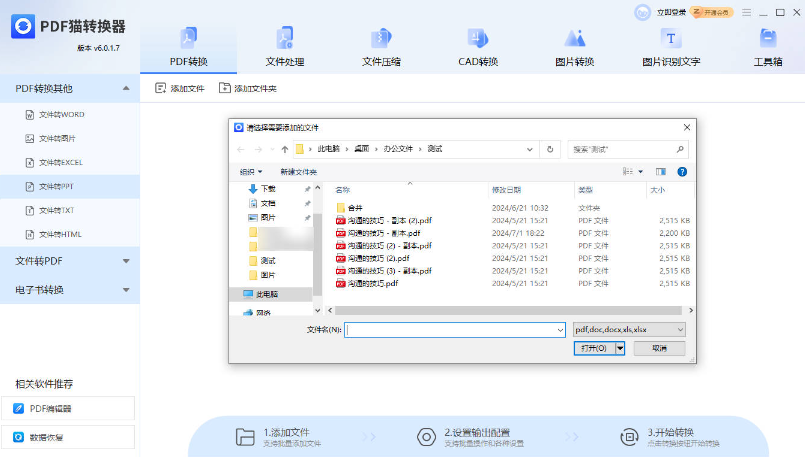Select 沟通的技巧 (2) - 副本.pdf file
The image size is (805, 457).
(x=390, y=245)
